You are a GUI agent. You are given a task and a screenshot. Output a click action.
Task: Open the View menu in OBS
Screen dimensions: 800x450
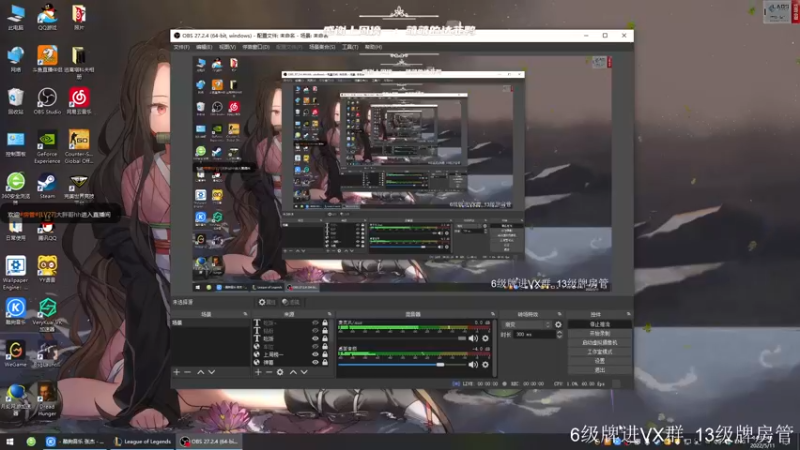(228, 47)
